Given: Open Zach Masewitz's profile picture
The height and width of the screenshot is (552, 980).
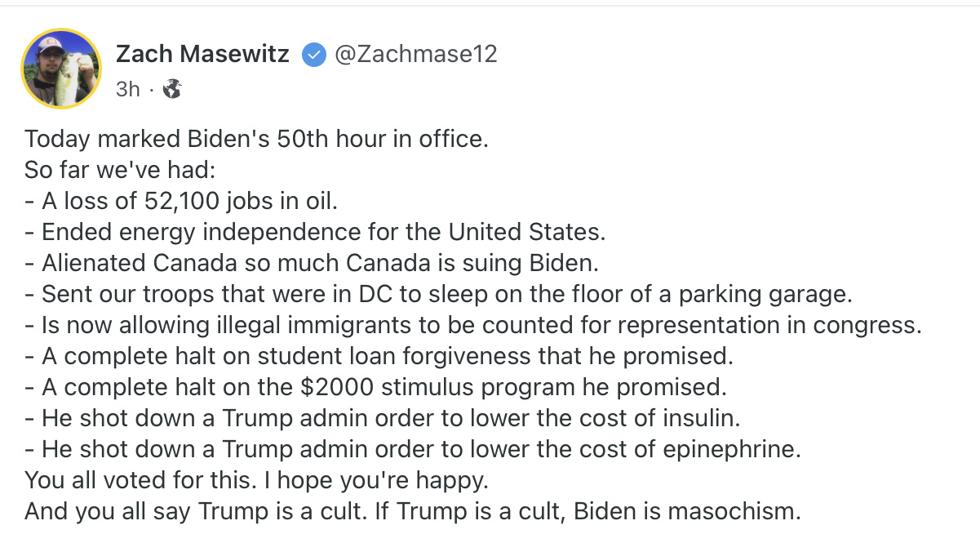Looking at the screenshot, I should [60, 69].
